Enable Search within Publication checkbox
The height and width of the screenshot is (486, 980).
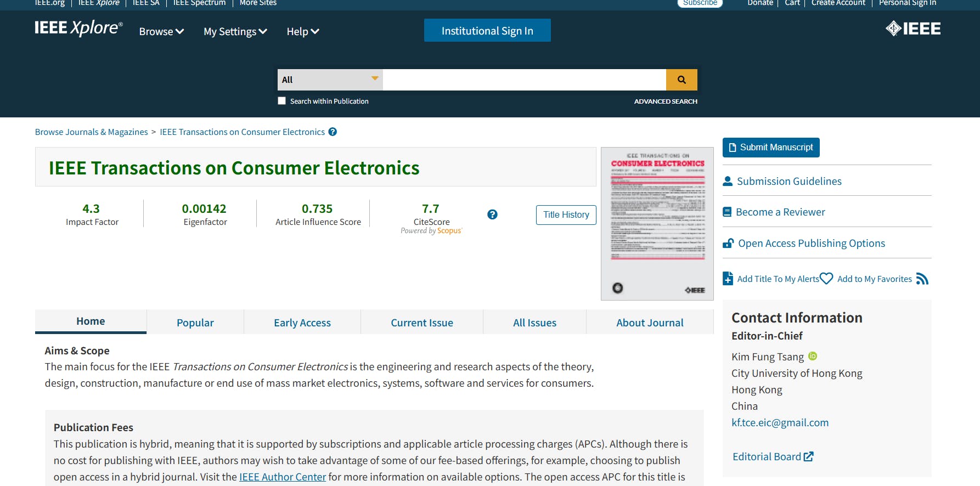click(282, 101)
